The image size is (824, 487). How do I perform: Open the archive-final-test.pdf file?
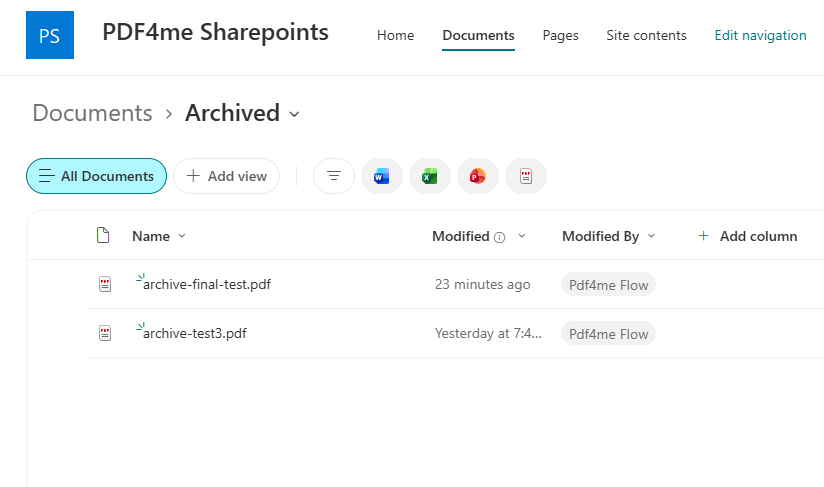click(x=207, y=284)
